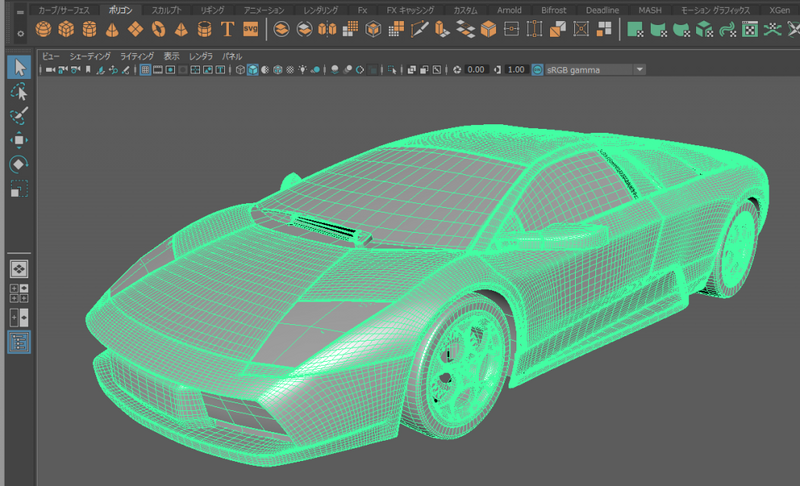The height and width of the screenshot is (486, 800).
Task: Create a polygon cylinder from the shelf
Action: pos(89,30)
